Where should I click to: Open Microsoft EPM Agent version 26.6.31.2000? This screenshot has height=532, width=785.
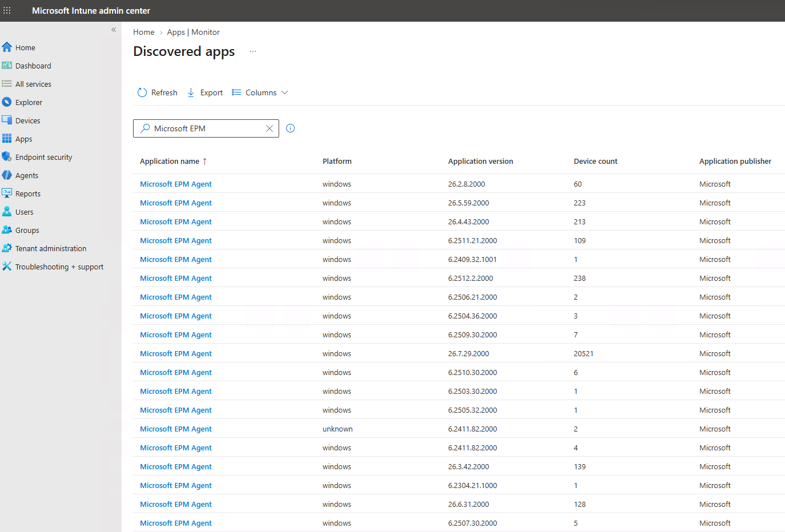pos(176,505)
